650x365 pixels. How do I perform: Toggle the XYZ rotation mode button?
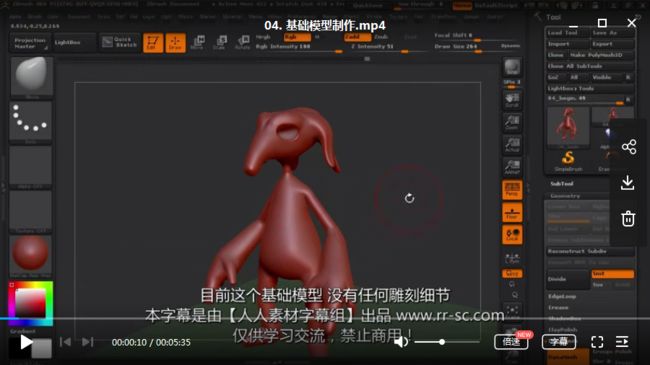coord(512,274)
